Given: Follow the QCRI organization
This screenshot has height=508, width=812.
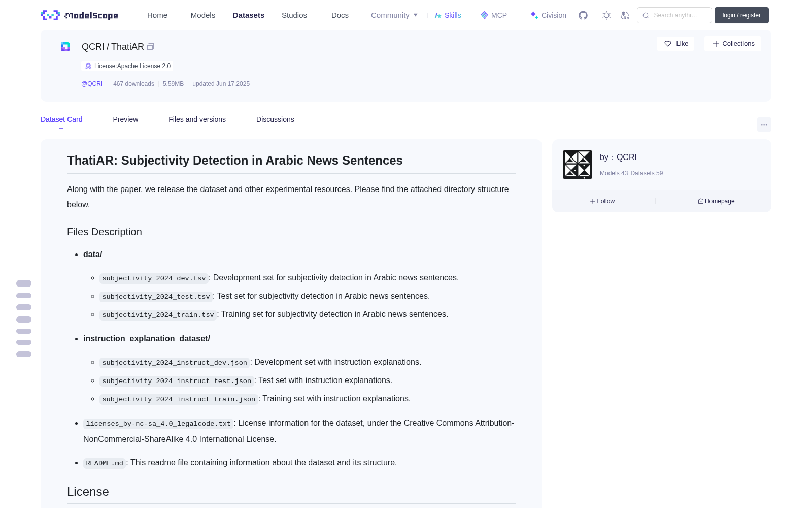Looking at the screenshot, I should (x=602, y=201).
